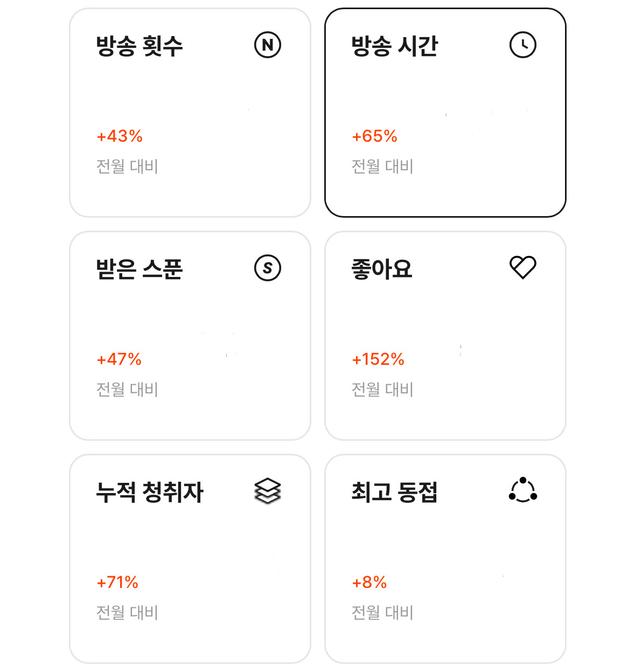Screen dimensions: 635x672
Task: Select the 방송 시간 title
Action: [x=395, y=46]
